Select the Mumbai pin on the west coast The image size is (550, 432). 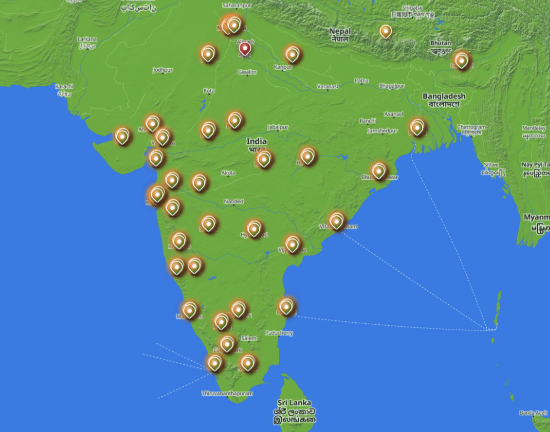coord(157,194)
